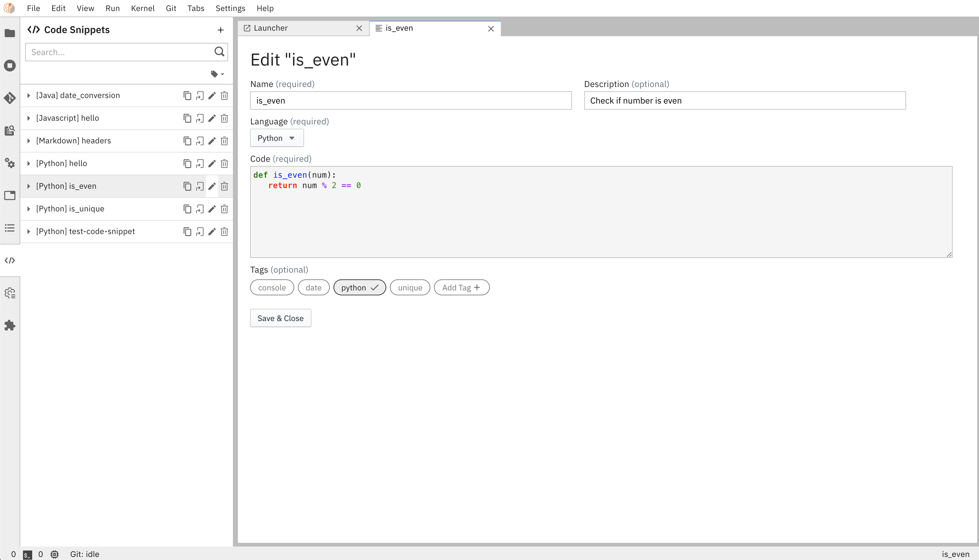Copy the is_unique snippet
979x560 pixels.
(x=187, y=209)
